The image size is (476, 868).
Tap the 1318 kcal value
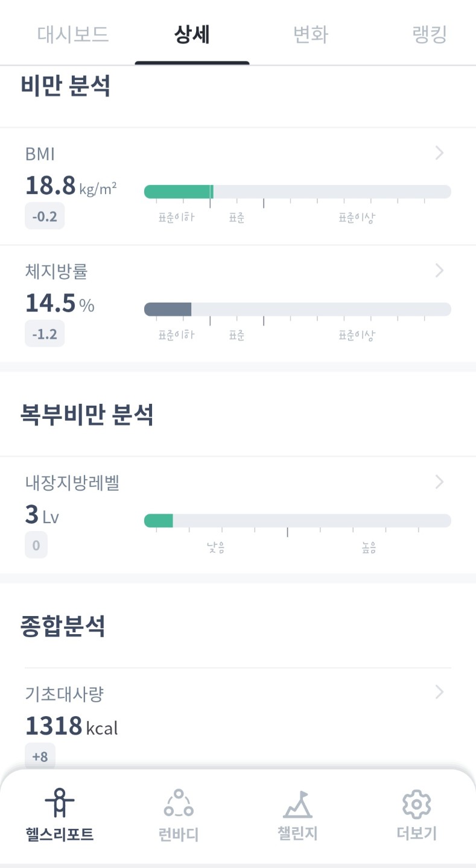click(x=71, y=726)
